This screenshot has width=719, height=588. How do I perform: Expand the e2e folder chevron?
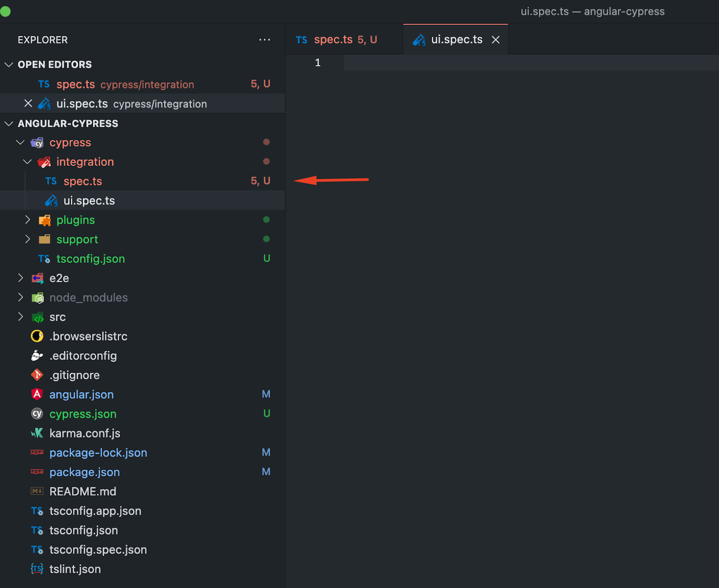tap(20, 278)
